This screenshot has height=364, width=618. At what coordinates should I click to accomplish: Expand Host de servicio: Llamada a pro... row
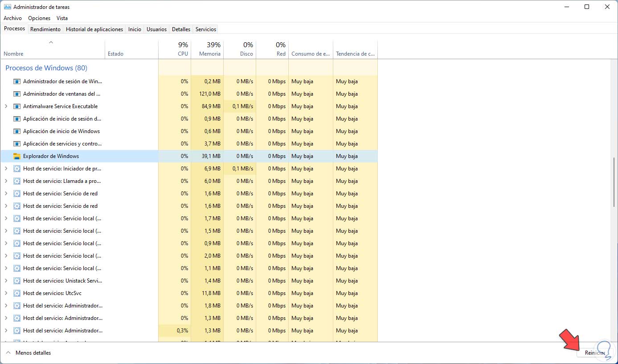[x=6, y=181]
